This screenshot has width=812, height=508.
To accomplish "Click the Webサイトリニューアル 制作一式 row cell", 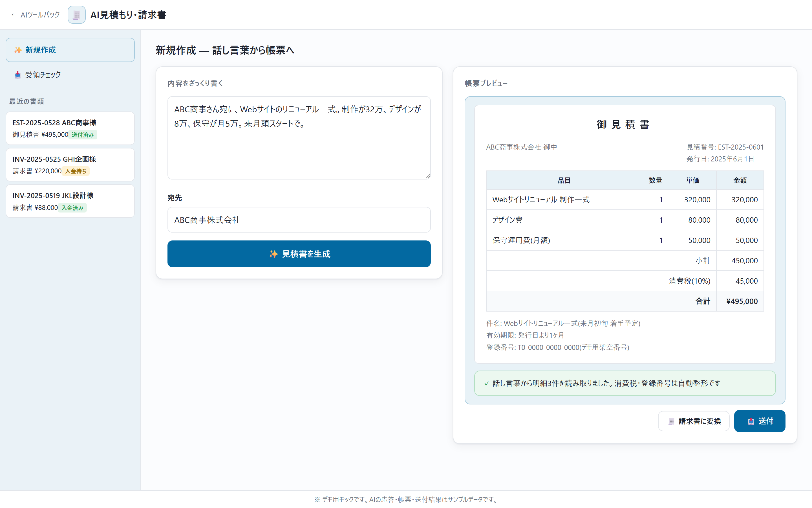I will click(564, 200).
